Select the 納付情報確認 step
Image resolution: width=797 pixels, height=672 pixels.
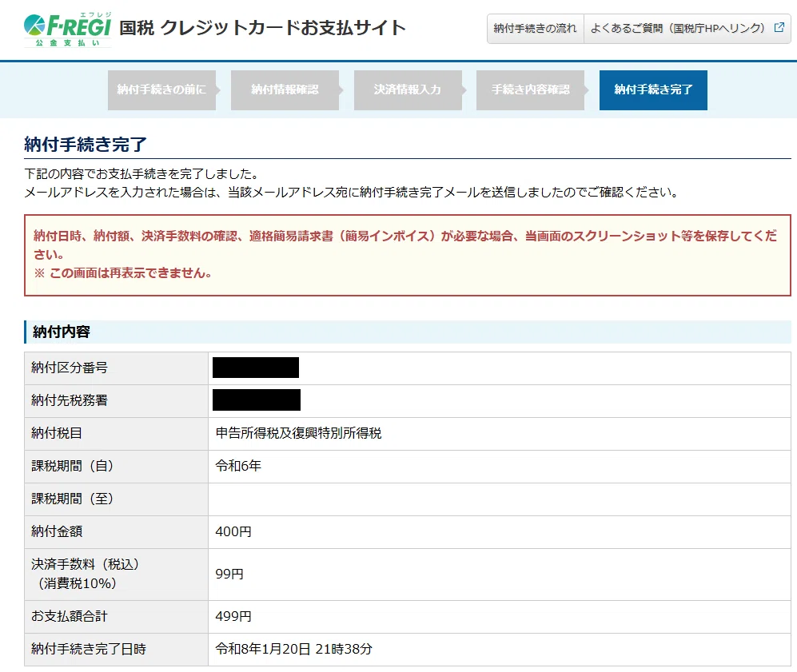coord(285,90)
